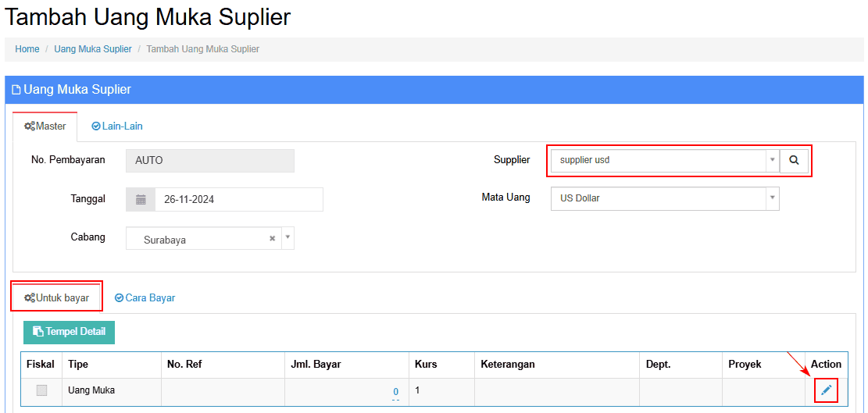Click the No. Ref cell in Uang Muka row

pyautogui.click(x=223, y=390)
